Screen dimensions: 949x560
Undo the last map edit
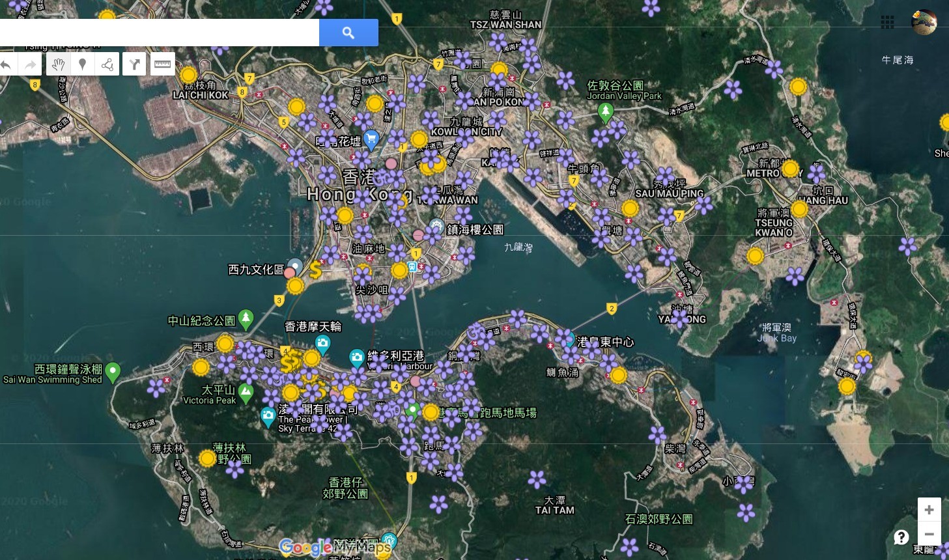point(6,64)
